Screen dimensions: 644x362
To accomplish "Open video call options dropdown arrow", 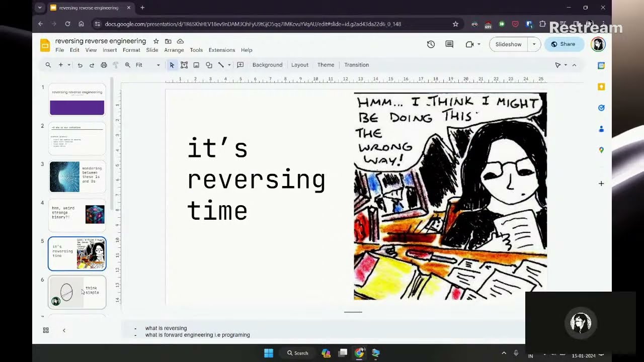I will (478, 44).
